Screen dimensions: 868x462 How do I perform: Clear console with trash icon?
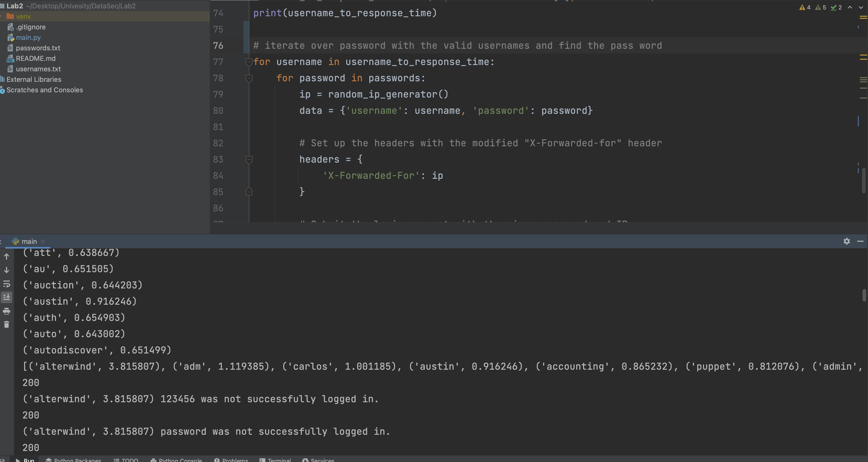(6, 324)
